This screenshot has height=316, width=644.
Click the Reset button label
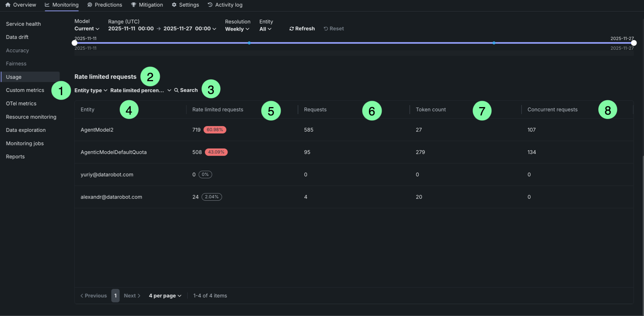pyautogui.click(x=337, y=29)
